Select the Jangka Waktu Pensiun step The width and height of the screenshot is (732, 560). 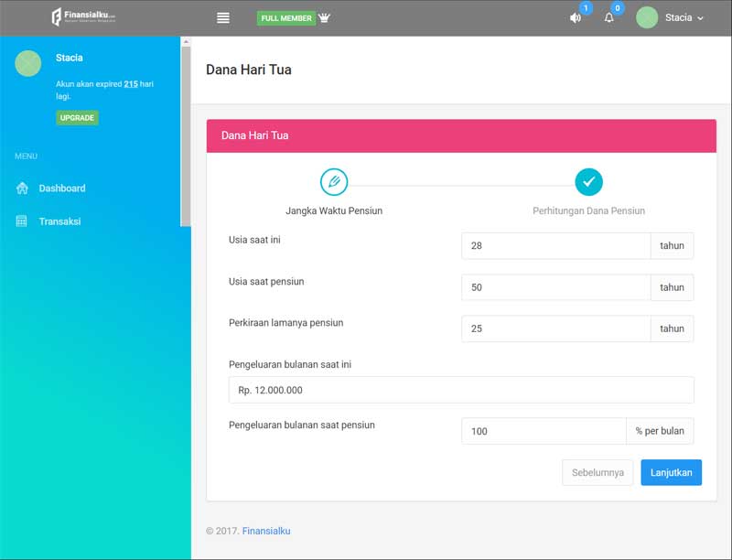point(334,182)
